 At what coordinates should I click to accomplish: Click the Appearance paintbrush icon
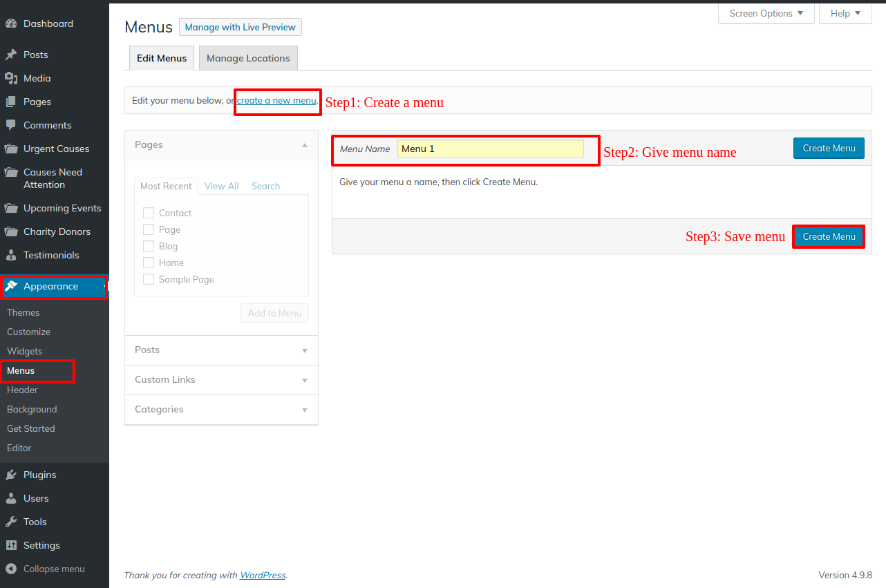11,286
